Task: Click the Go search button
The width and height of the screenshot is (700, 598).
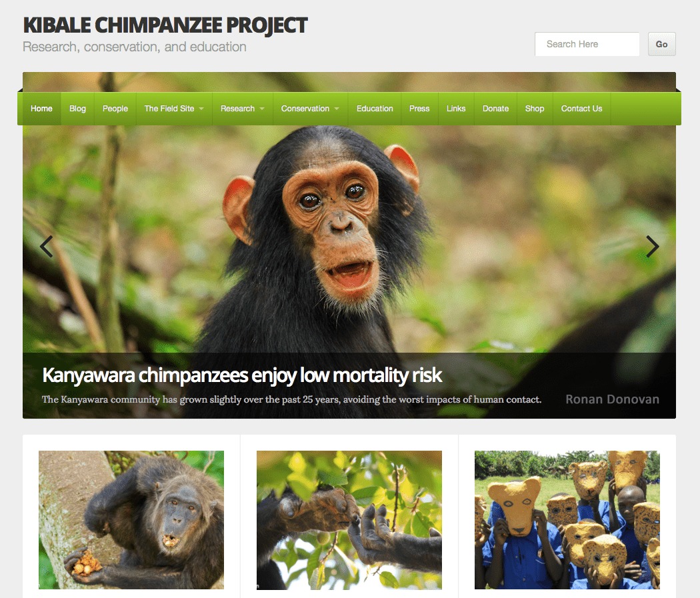Action: 661,44
